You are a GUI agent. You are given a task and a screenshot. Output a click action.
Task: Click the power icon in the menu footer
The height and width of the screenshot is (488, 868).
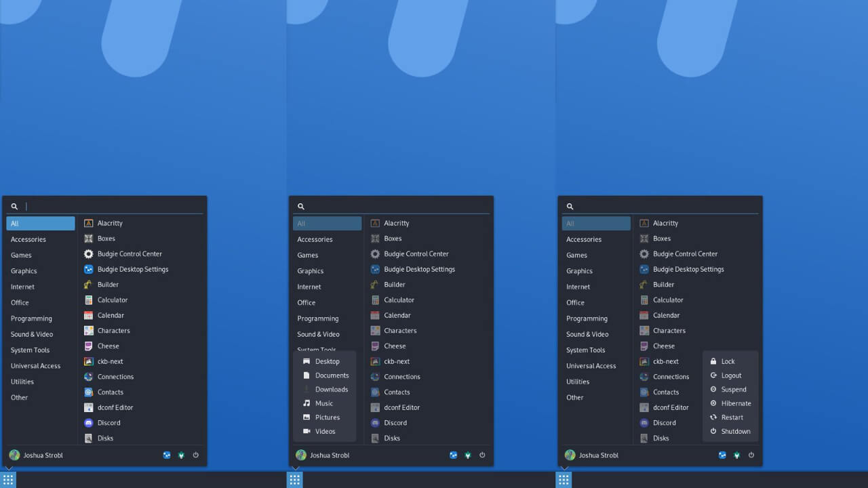pyautogui.click(x=195, y=455)
